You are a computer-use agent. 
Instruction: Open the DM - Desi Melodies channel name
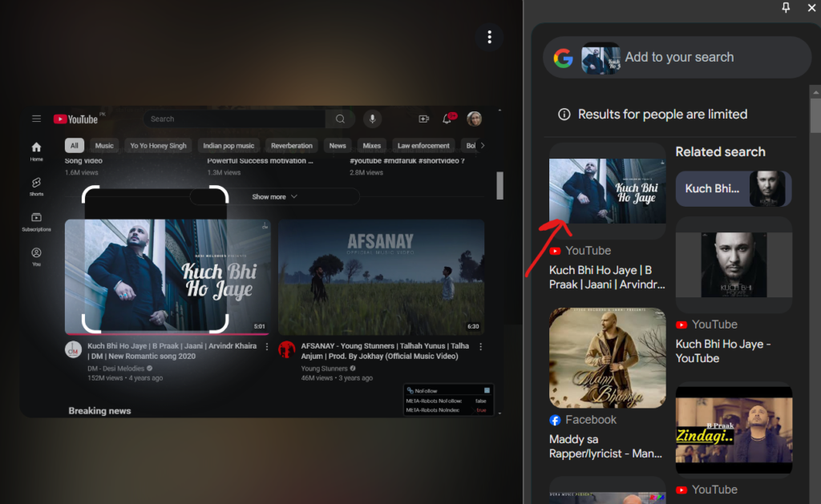(x=115, y=369)
